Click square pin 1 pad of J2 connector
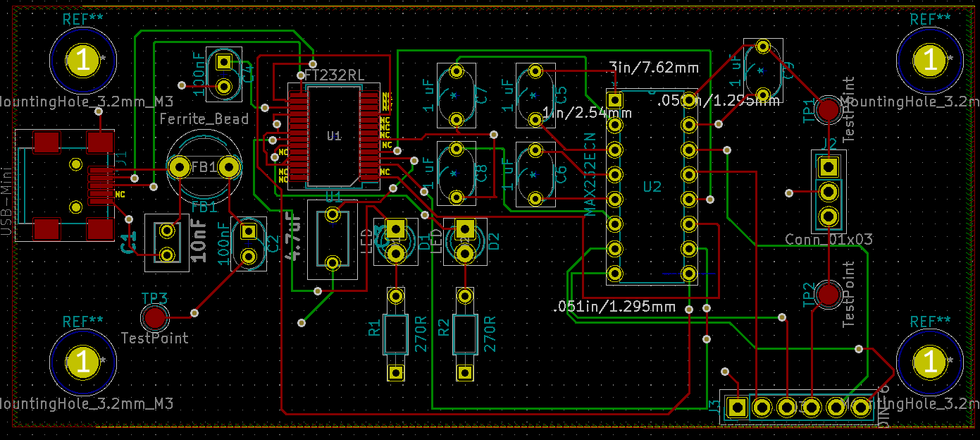 point(829,167)
